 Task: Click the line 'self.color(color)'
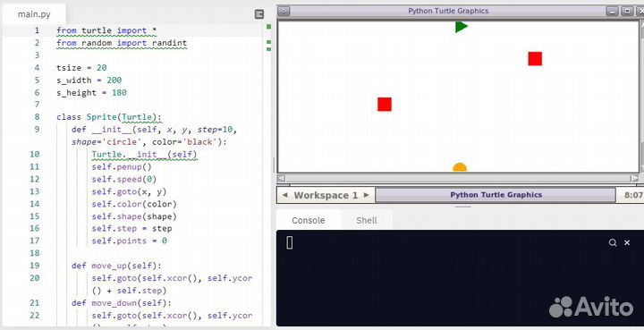point(134,204)
